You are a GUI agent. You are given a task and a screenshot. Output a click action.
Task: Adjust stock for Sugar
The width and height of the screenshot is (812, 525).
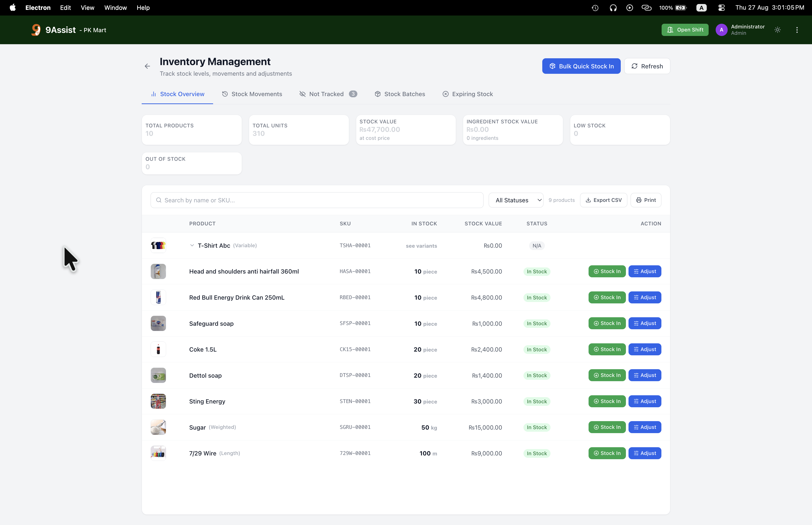tap(645, 427)
